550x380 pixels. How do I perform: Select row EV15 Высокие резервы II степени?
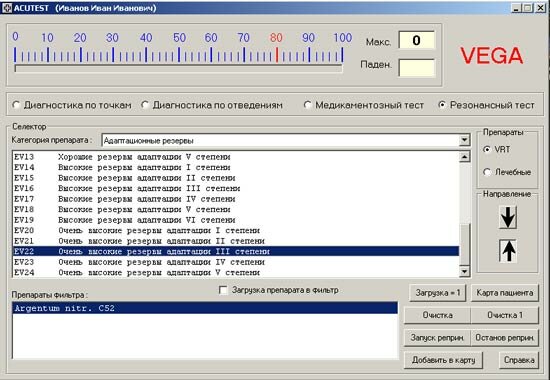pos(236,178)
